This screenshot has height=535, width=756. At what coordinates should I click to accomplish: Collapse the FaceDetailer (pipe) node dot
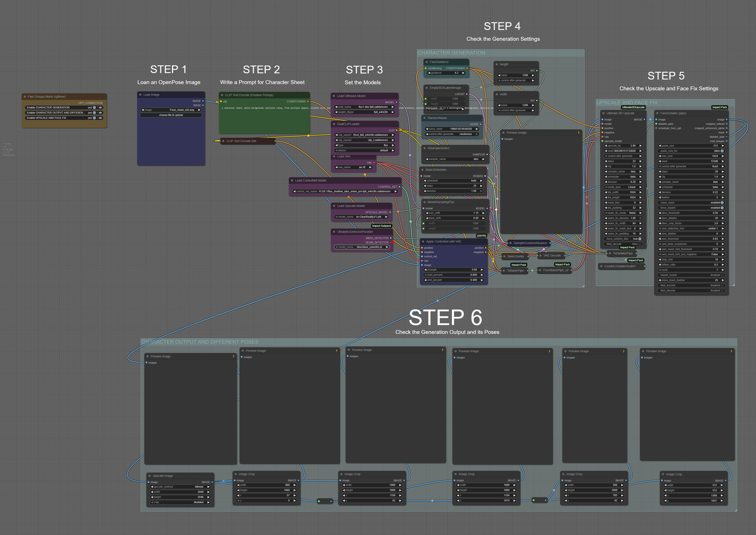click(x=657, y=113)
